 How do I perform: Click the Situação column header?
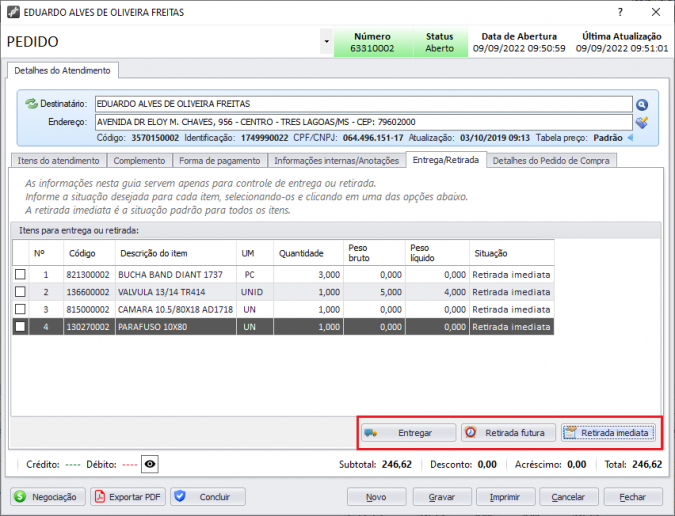[511, 253]
